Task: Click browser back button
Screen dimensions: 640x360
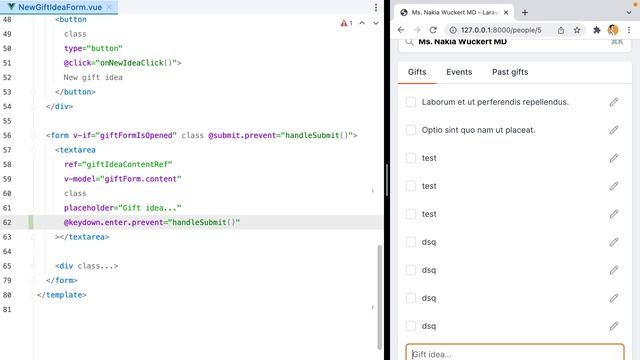Action: click(401, 30)
